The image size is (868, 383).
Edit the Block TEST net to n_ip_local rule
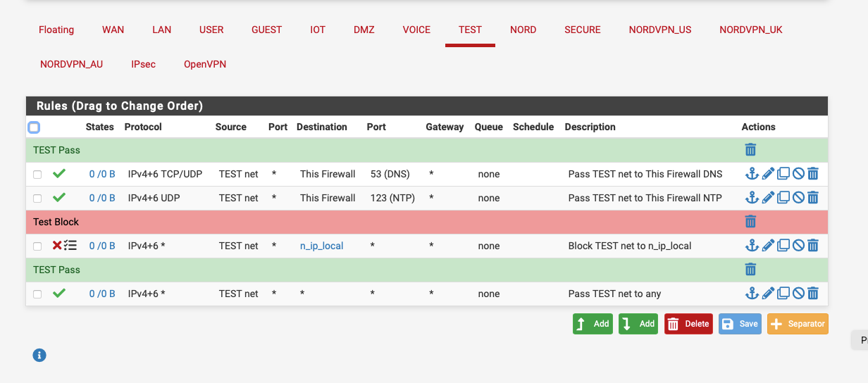[768, 246]
